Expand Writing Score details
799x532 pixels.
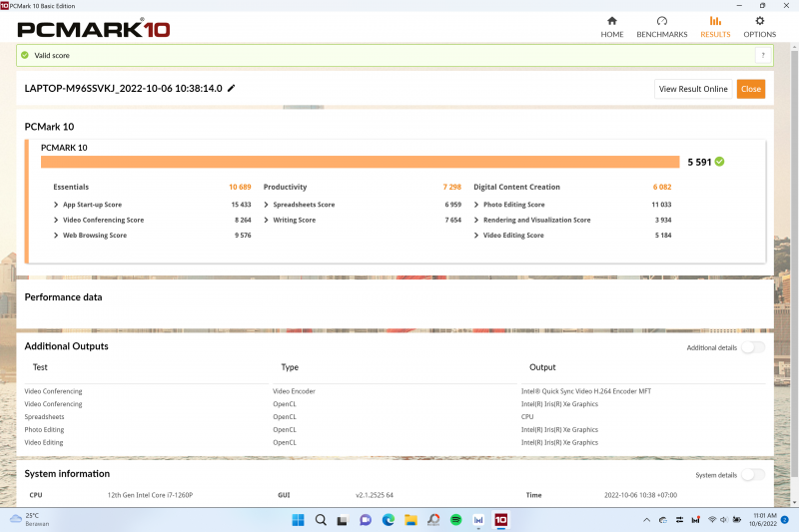coord(266,220)
